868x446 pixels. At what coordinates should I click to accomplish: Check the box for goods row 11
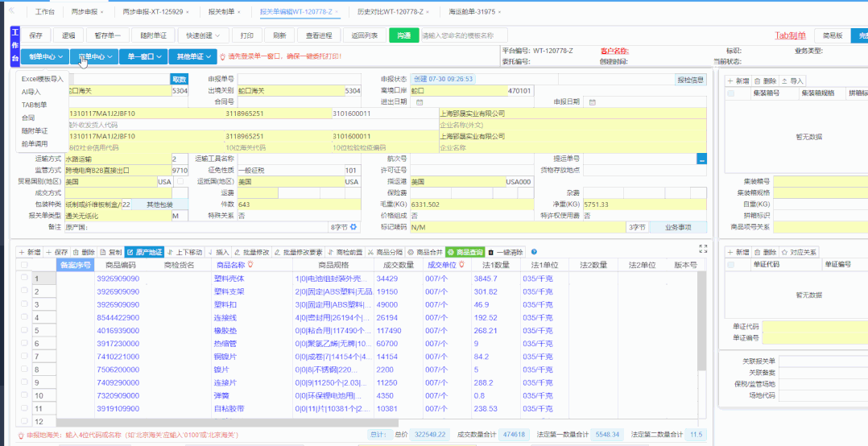(24, 408)
